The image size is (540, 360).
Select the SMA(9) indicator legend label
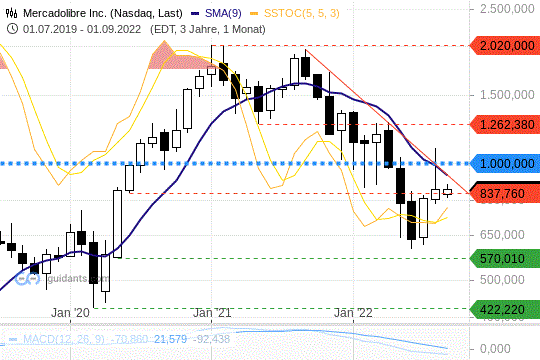223,13
